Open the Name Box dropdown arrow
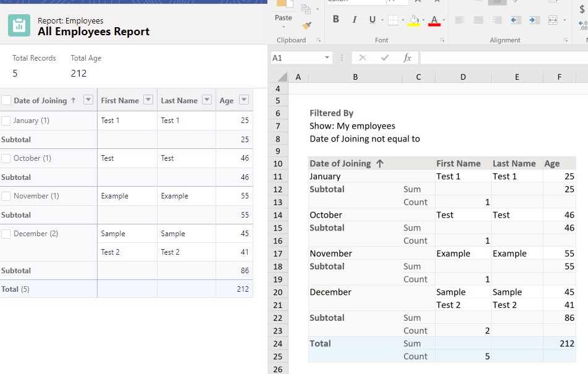Image resolution: width=588 pixels, height=374 pixels. [x=327, y=57]
